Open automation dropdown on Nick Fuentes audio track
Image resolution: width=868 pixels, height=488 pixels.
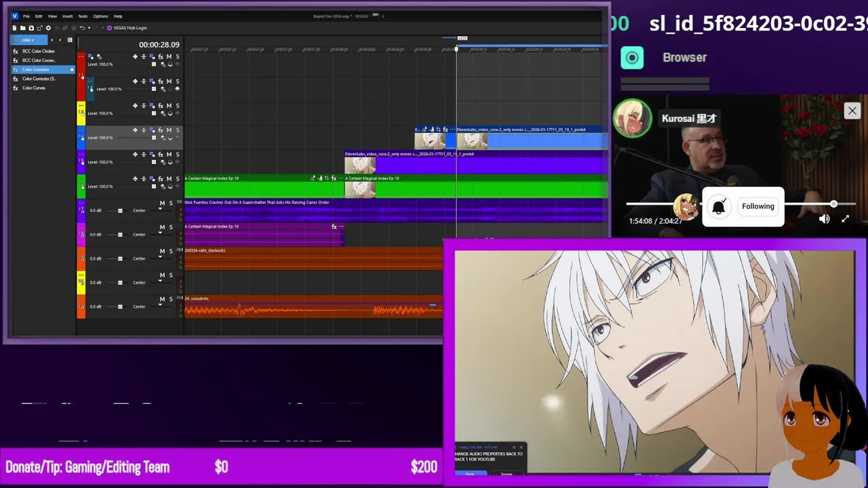(161, 209)
